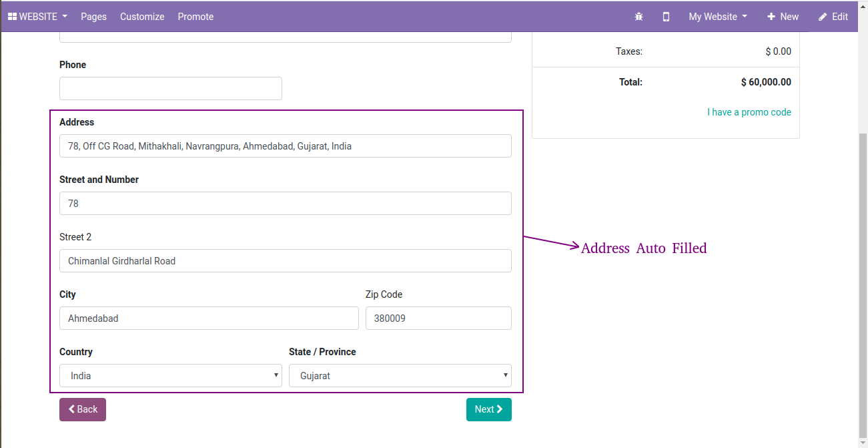This screenshot has height=448, width=868.
Task: Click the 'Zip Code' label
Action: click(x=384, y=294)
